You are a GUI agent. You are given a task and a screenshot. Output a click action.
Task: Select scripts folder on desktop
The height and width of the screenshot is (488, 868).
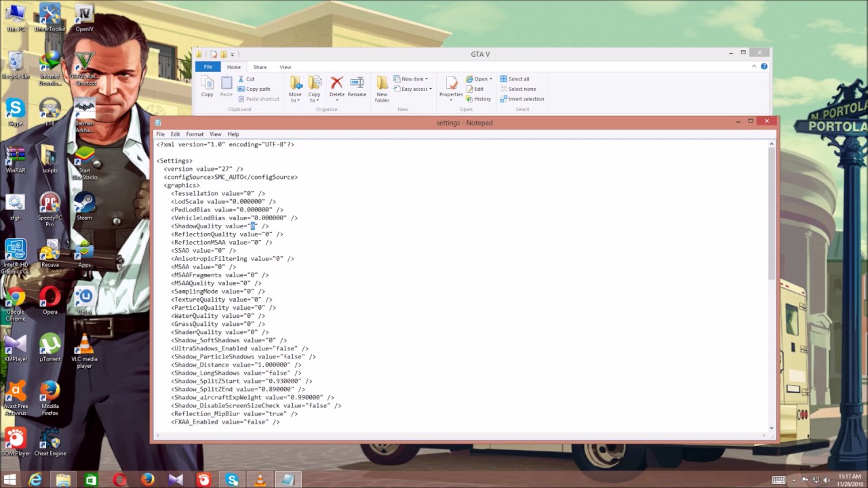pyautogui.click(x=50, y=159)
